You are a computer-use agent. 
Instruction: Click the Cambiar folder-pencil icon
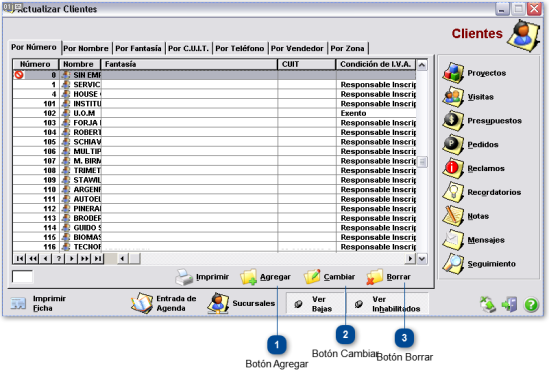pyautogui.click(x=312, y=277)
